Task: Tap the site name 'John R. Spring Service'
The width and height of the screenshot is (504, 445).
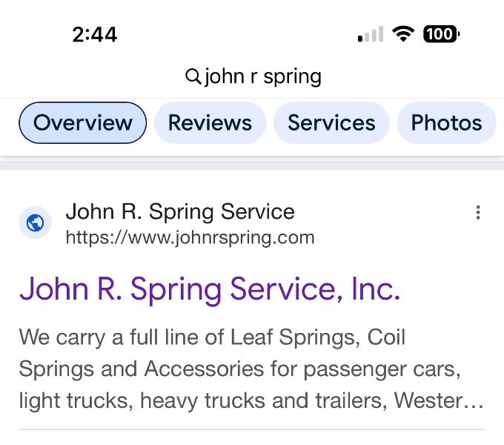Action: (x=180, y=212)
